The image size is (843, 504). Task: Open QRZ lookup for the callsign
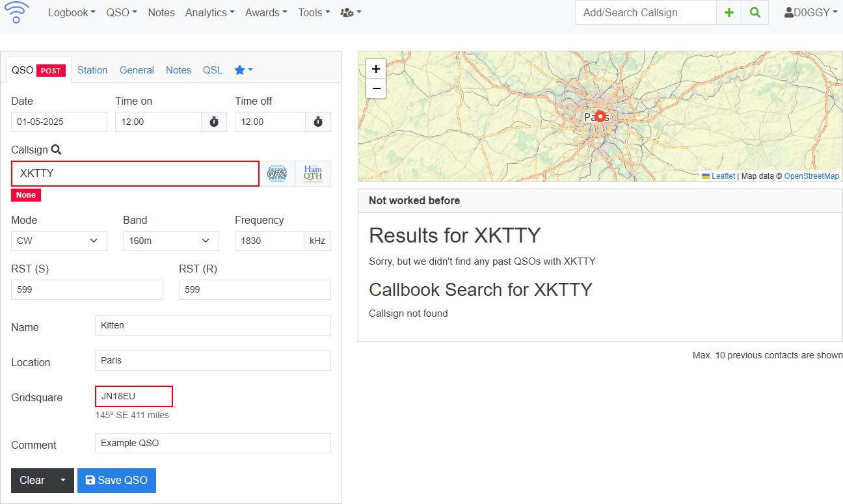point(277,174)
